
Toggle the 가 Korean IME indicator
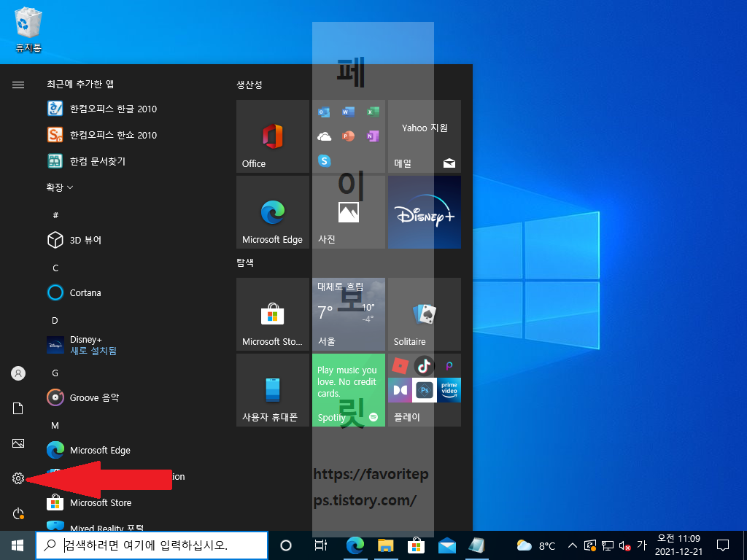(642, 545)
